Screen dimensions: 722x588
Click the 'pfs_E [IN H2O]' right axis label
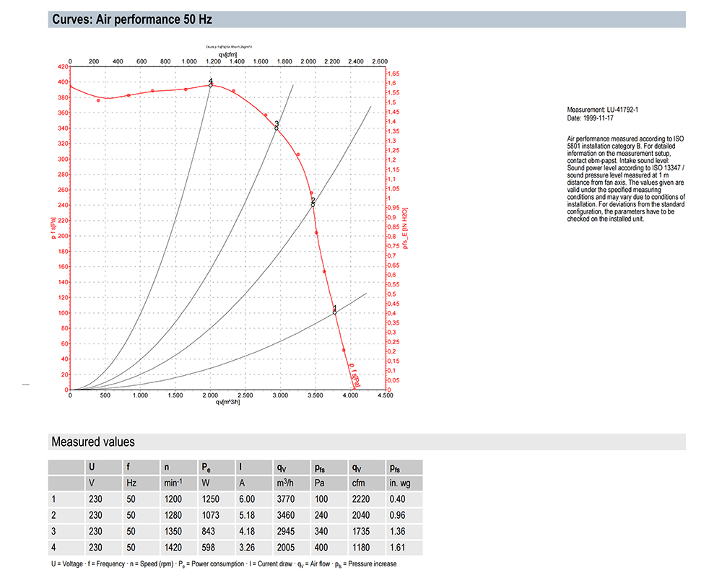pyautogui.click(x=405, y=228)
